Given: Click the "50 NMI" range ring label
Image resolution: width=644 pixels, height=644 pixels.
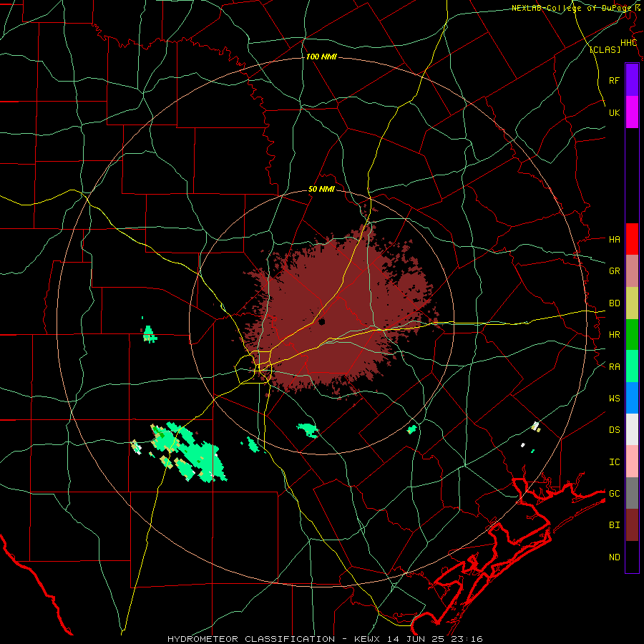Looking at the screenshot, I should pos(321,190).
